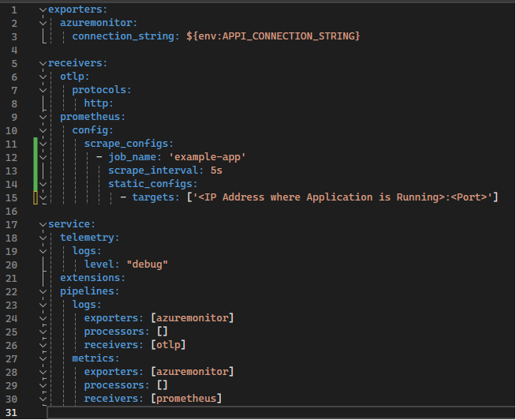
Task: Collapse the pipelines fold chevron
Action: (43, 292)
